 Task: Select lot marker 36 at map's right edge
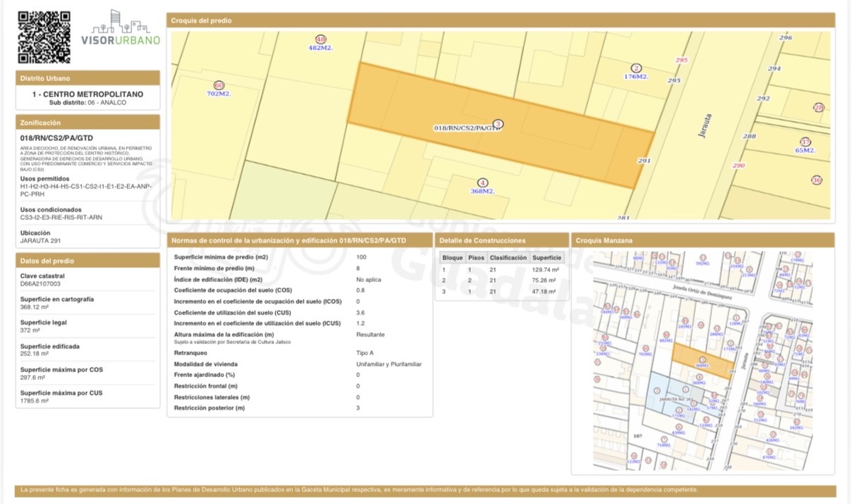[817, 180]
